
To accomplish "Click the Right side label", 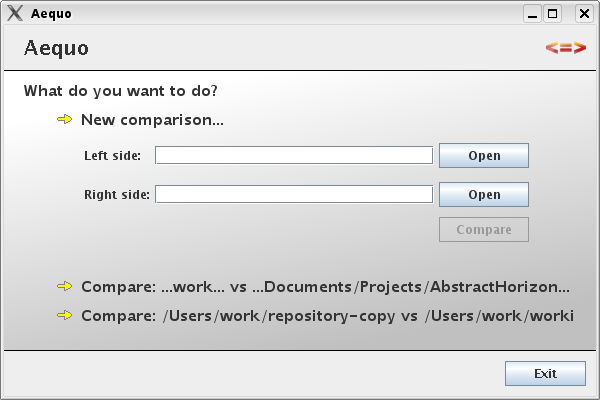I will click(117, 194).
